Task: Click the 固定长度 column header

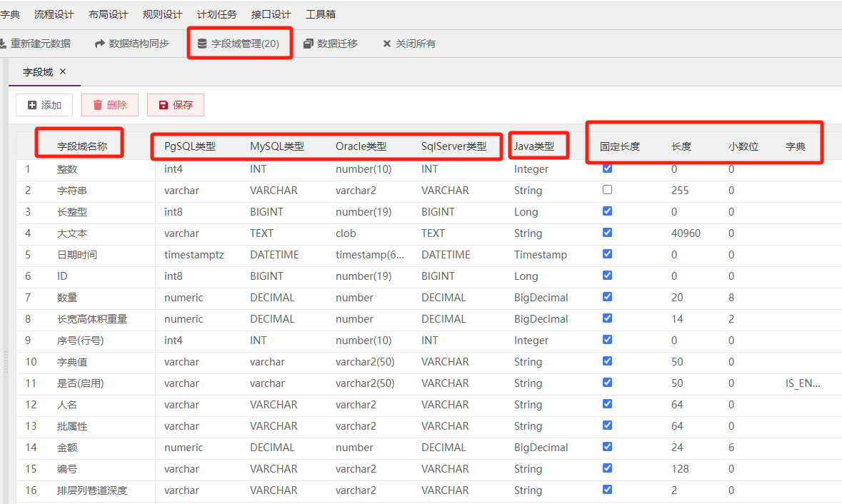Action: (x=620, y=146)
